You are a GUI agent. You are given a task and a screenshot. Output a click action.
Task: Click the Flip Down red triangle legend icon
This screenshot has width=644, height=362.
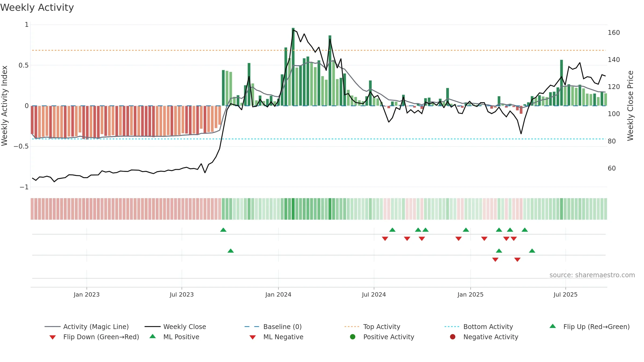pyautogui.click(x=53, y=337)
